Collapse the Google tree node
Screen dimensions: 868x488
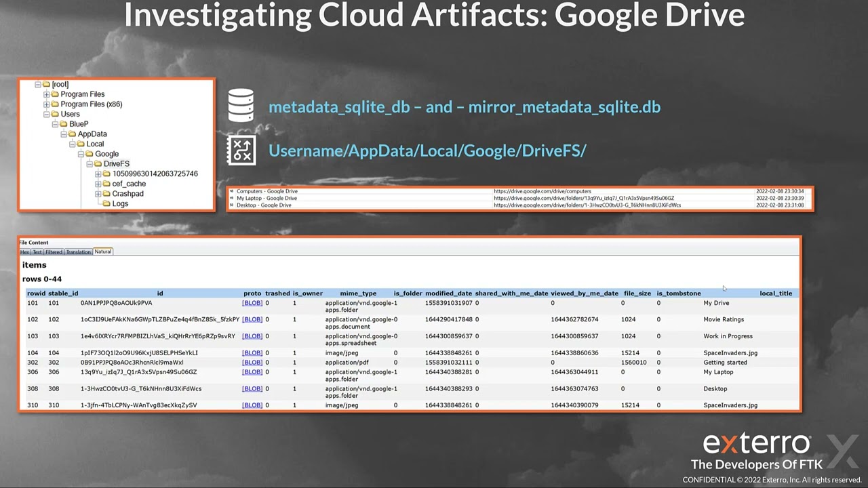point(81,154)
